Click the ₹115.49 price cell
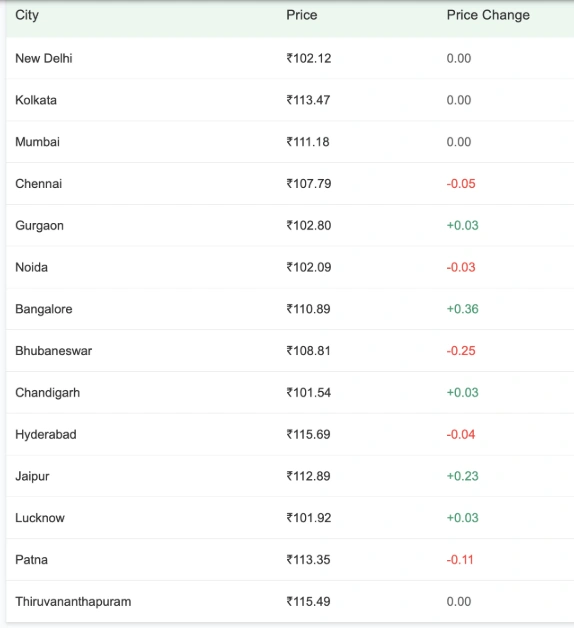Screen dimensions: 574x628 (308, 602)
